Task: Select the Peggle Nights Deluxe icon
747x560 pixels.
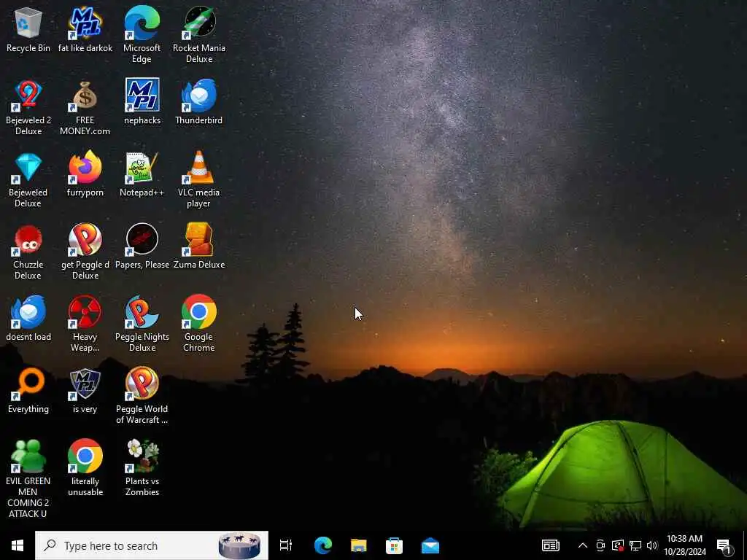Action: [142, 312]
